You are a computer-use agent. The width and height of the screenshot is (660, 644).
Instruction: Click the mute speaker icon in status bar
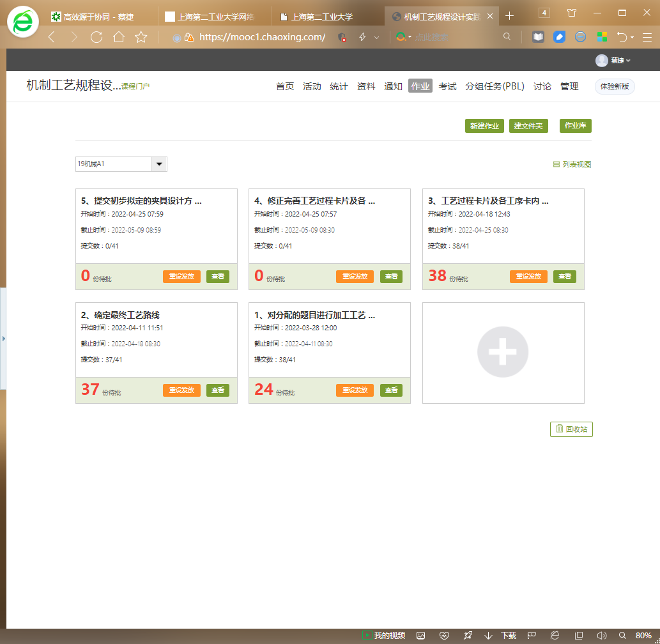(601, 636)
